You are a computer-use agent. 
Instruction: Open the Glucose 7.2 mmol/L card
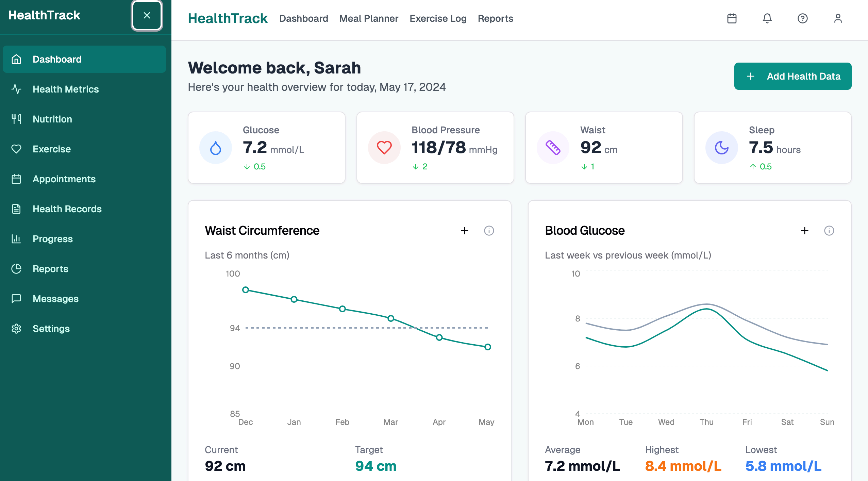[x=267, y=148]
